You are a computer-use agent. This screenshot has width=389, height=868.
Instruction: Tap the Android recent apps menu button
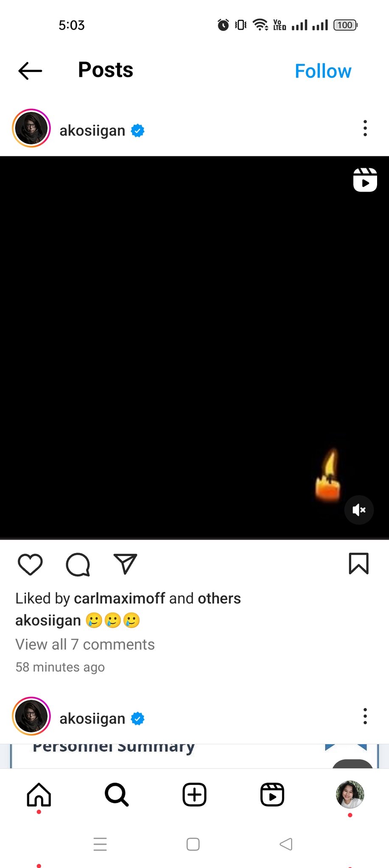tap(100, 844)
